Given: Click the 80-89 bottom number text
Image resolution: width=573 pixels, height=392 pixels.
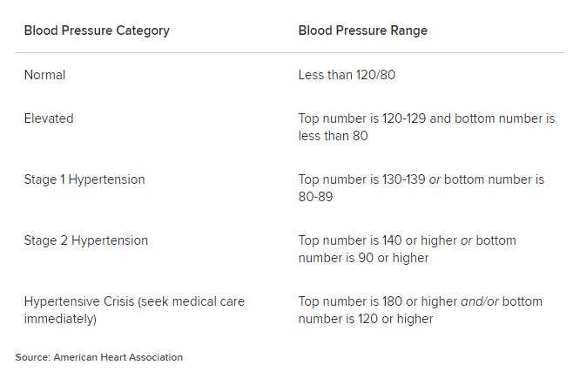Looking at the screenshot, I should click(x=316, y=197).
